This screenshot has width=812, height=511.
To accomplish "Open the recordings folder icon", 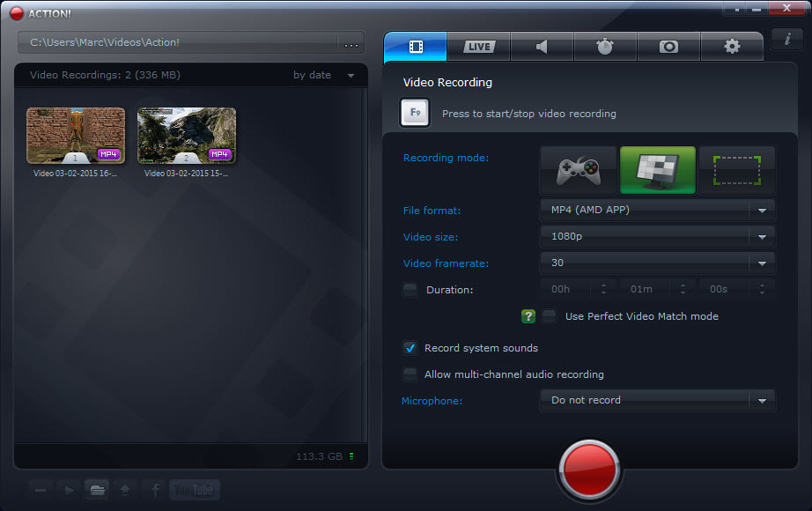I will pyautogui.click(x=97, y=490).
